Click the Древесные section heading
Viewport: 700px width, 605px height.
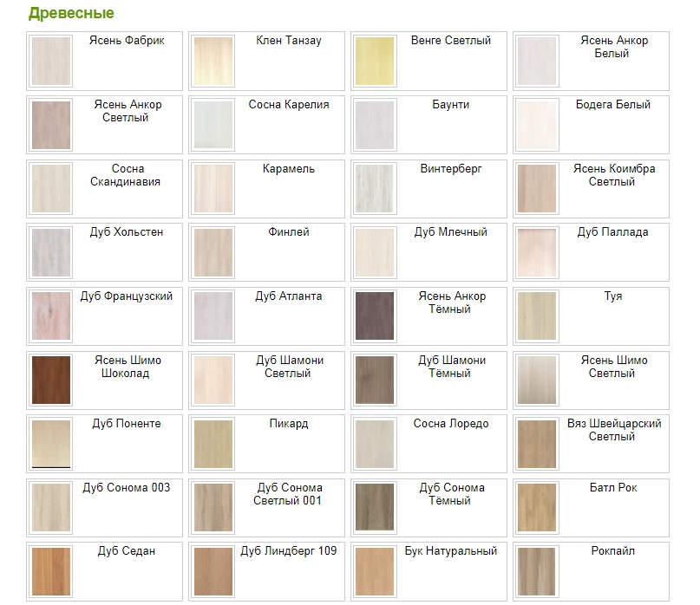point(71,14)
